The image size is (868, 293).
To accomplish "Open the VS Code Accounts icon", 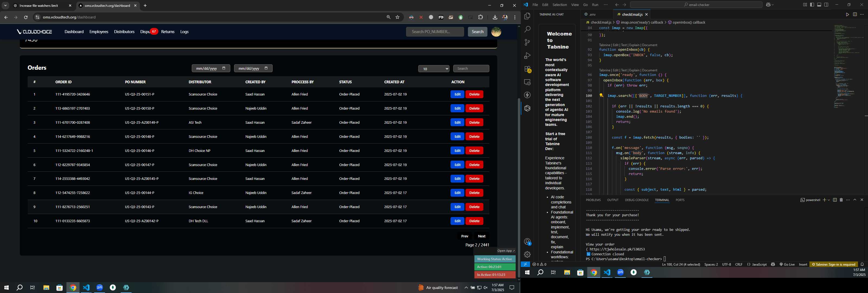I will click(x=527, y=241).
